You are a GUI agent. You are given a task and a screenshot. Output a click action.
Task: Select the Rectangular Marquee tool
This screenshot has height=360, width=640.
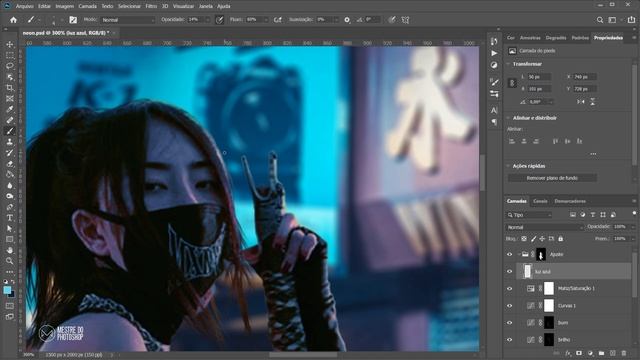pyautogui.click(x=10, y=55)
